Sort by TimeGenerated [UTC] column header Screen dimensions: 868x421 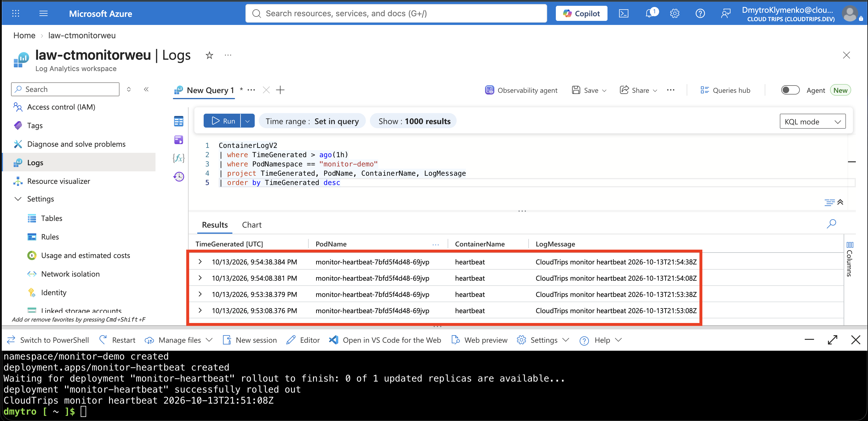[x=229, y=244]
